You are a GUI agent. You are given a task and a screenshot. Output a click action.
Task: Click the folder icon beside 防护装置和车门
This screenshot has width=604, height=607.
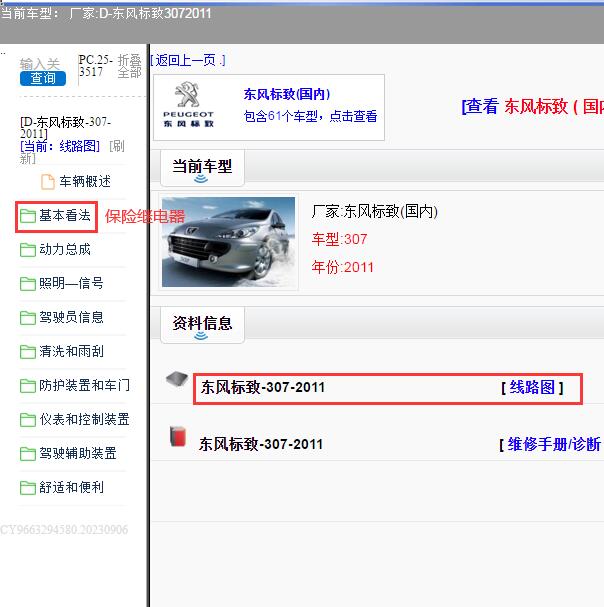tap(28, 386)
